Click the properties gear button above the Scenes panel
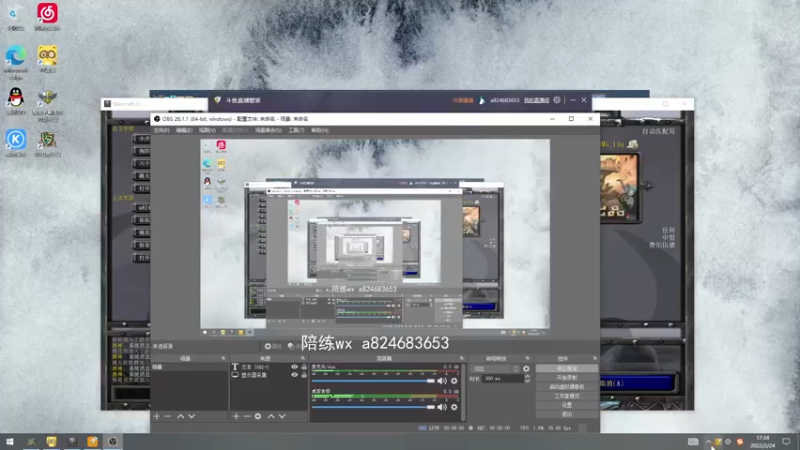 click(272, 346)
